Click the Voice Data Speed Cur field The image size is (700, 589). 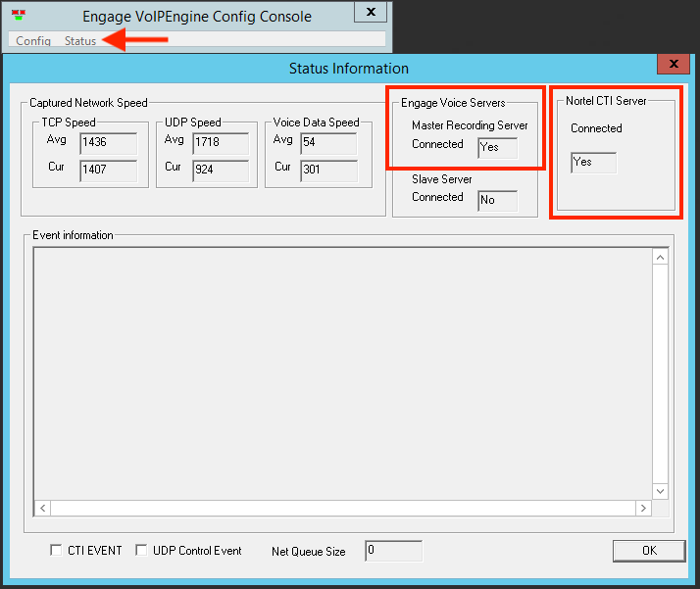[x=329, y=171]
